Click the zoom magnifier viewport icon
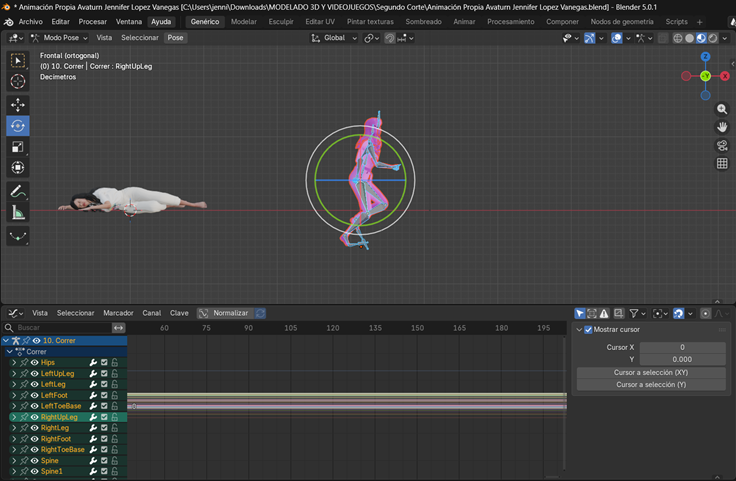Image resolution: width=736 pixels, height=481 pixels. pyautogui.click(x=722, y=108)
